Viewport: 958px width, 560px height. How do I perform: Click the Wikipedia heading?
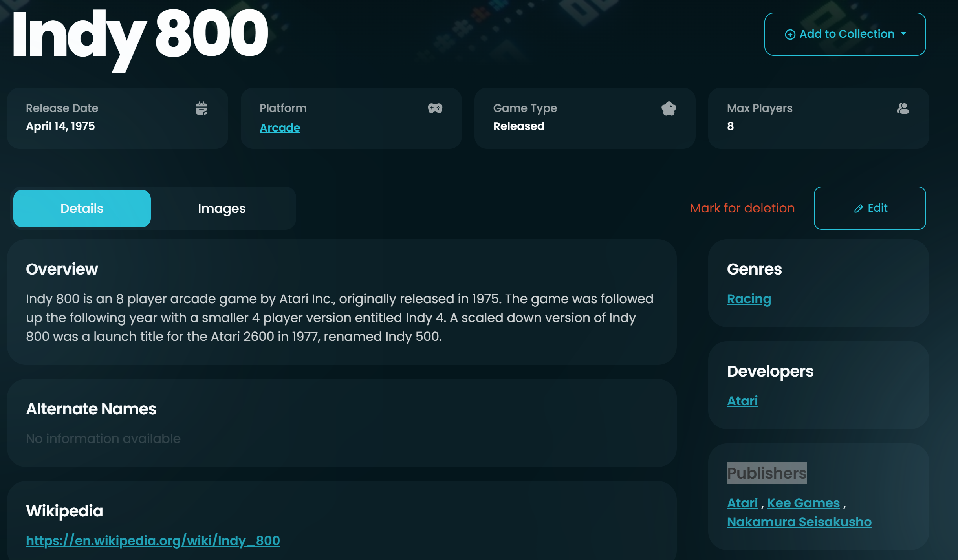(x=64, y=511)
